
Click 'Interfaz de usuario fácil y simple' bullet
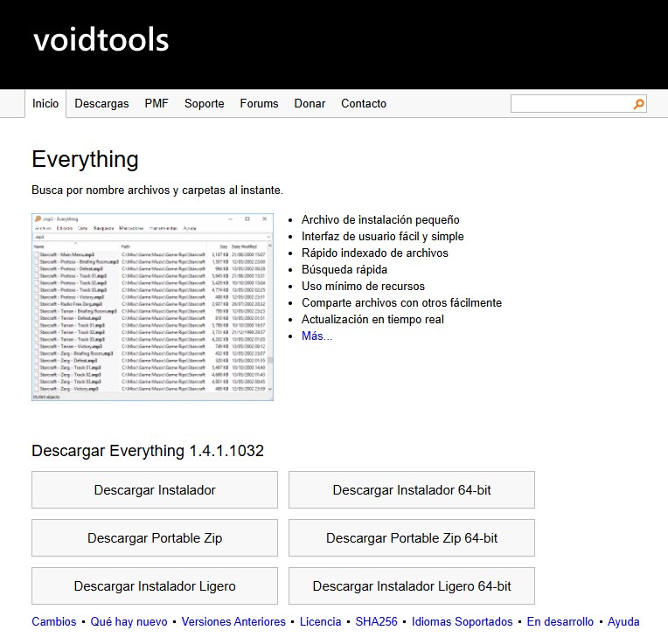click(383, 236)
